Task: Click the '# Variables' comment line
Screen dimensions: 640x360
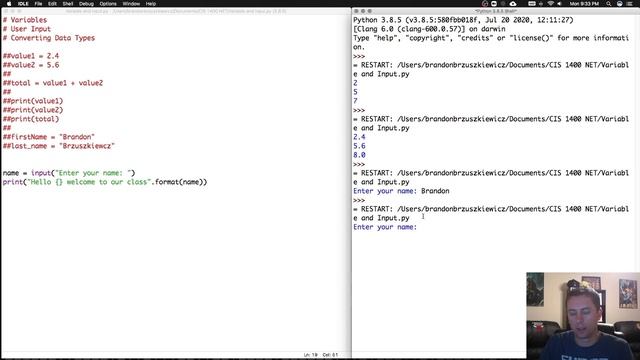Action: (25, 20)
